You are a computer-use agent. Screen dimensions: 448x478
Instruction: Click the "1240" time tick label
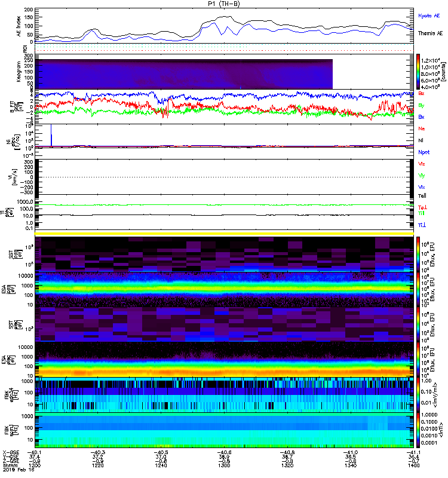(161, 465)
